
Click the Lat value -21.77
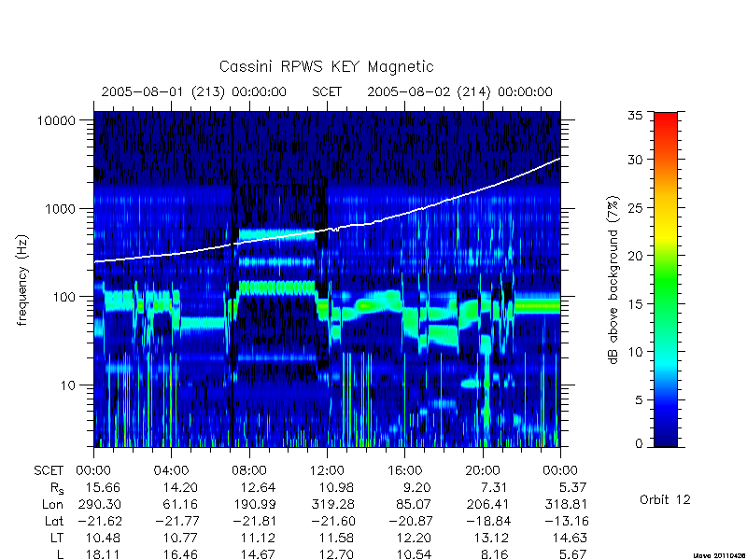177,521
